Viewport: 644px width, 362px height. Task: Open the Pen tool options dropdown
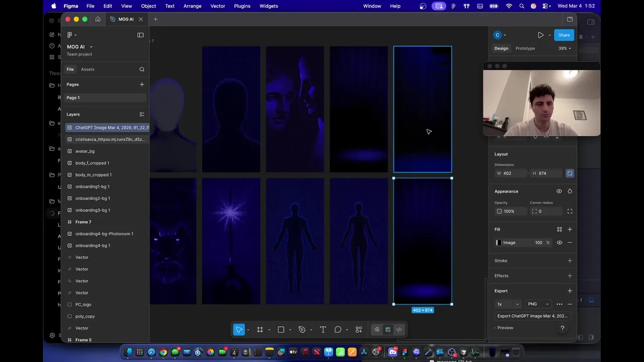(x=311, y=330)
